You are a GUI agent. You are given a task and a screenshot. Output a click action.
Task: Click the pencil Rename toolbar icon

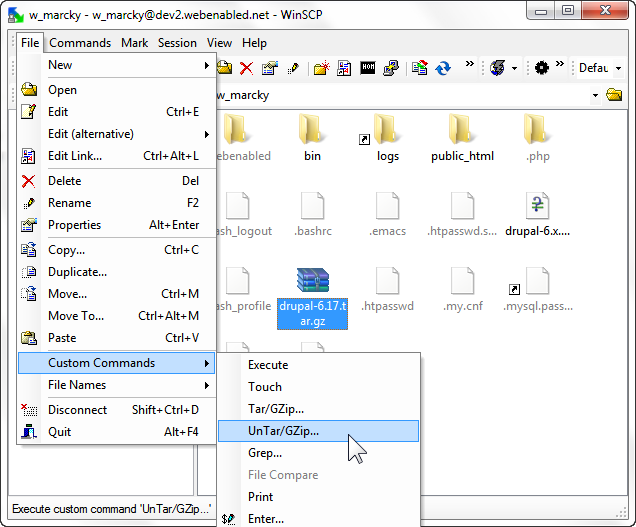(293, 68)
